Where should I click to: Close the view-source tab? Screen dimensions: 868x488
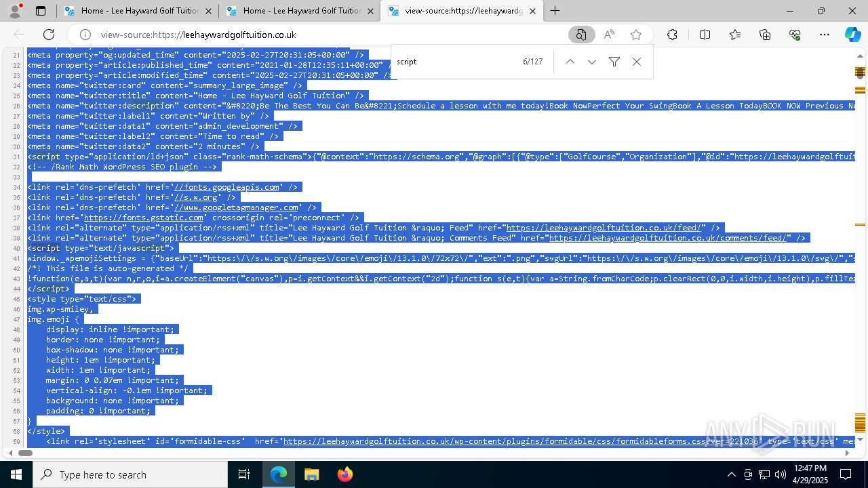(x=532, y=11)
